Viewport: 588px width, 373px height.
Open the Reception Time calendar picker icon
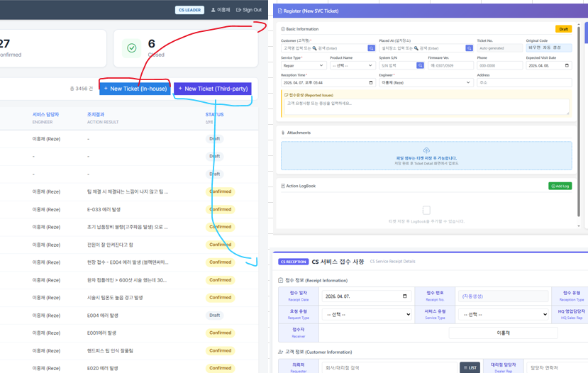pyautogui.click(x=370, y=82)
